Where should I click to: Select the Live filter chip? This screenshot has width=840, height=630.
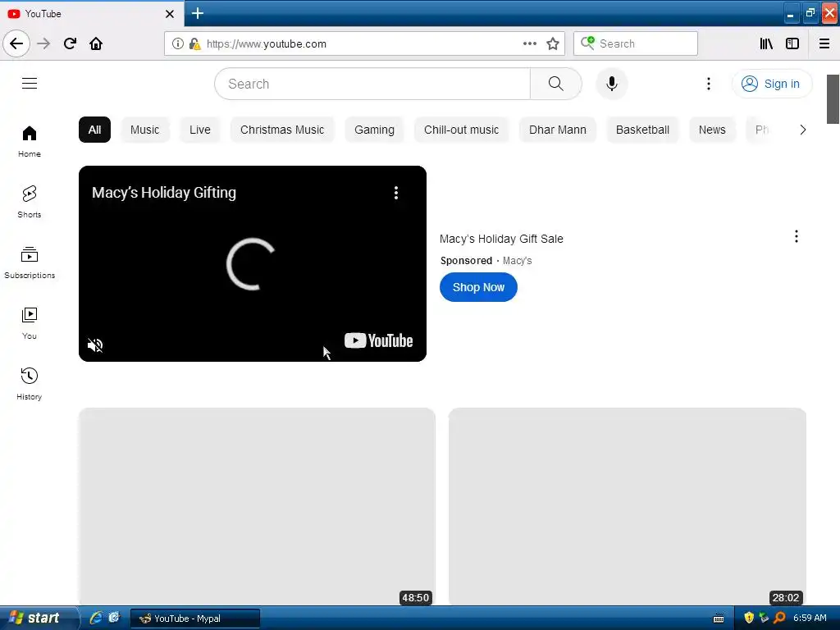pyautogui.click(x=200, y=130)
